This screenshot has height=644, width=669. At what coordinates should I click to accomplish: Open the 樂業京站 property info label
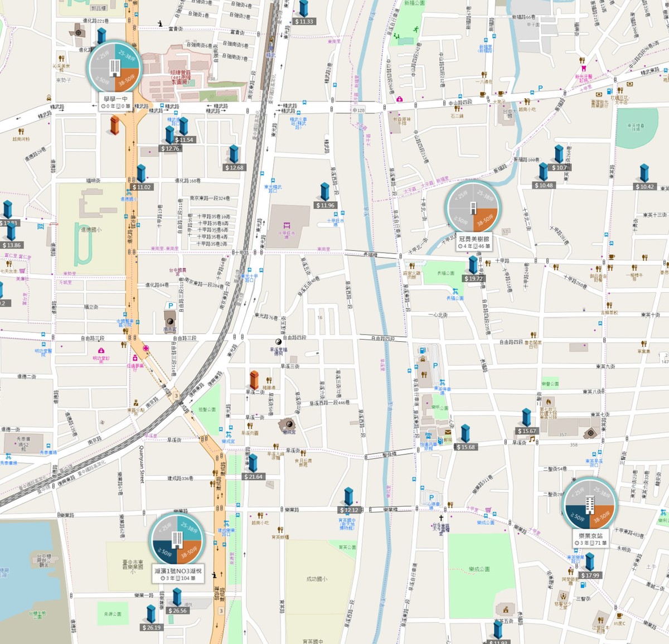[x=589, y=539]
